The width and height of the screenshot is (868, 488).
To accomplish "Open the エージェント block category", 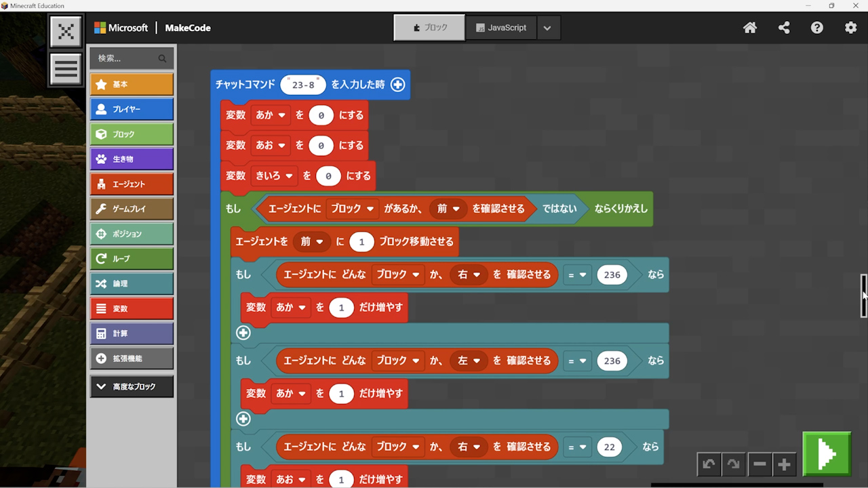I will (x=132, y=184).
